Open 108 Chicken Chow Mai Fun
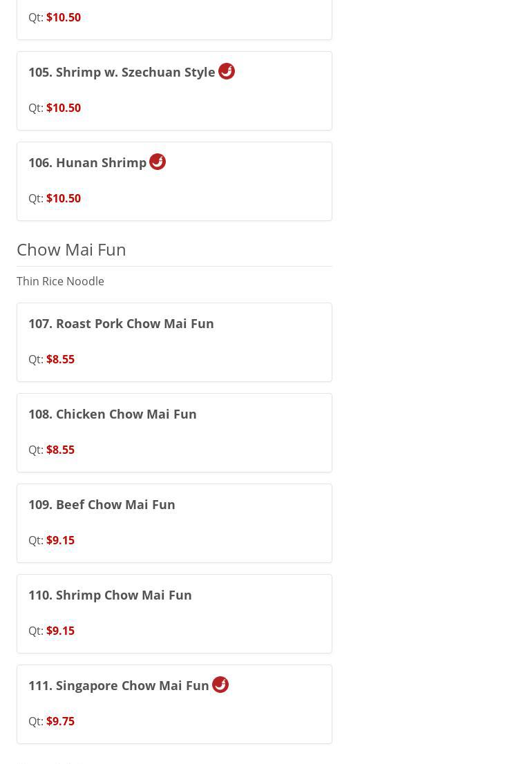Viewport: 532px width, 764px height. tap(113, 414)
